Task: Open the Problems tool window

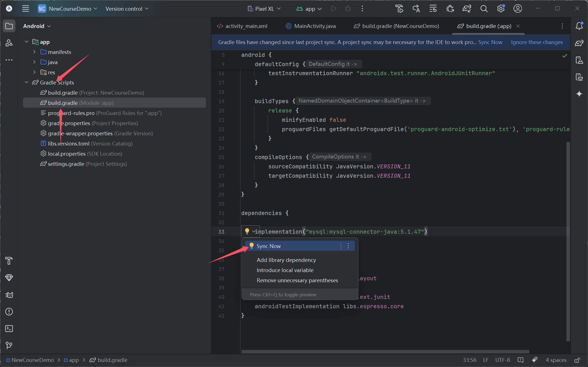Action: 9,312
